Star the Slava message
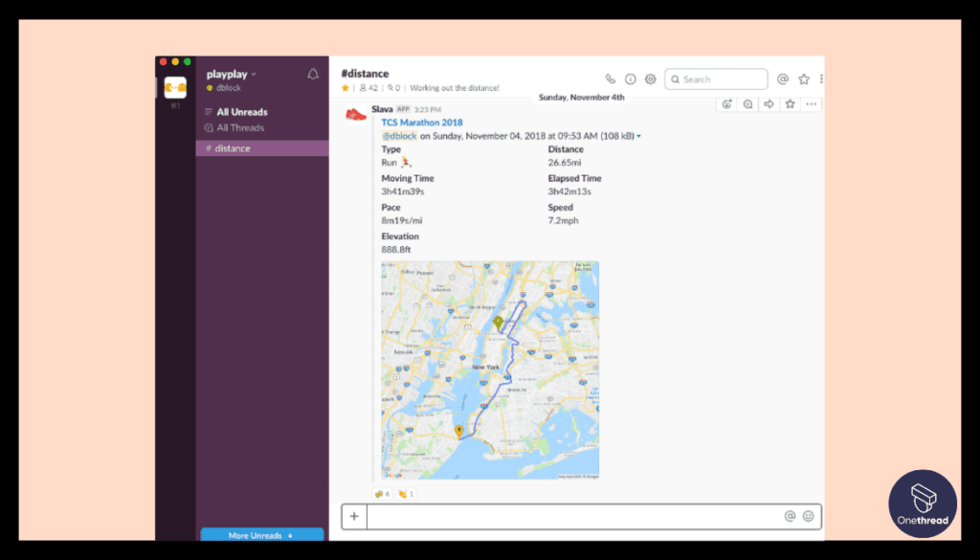The height and width of the screenshot is (560, 980). click(x=790, y=104)
